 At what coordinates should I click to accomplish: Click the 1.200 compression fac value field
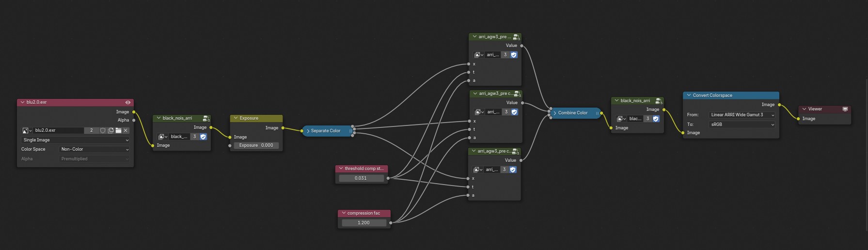click(x=364, y=223)
